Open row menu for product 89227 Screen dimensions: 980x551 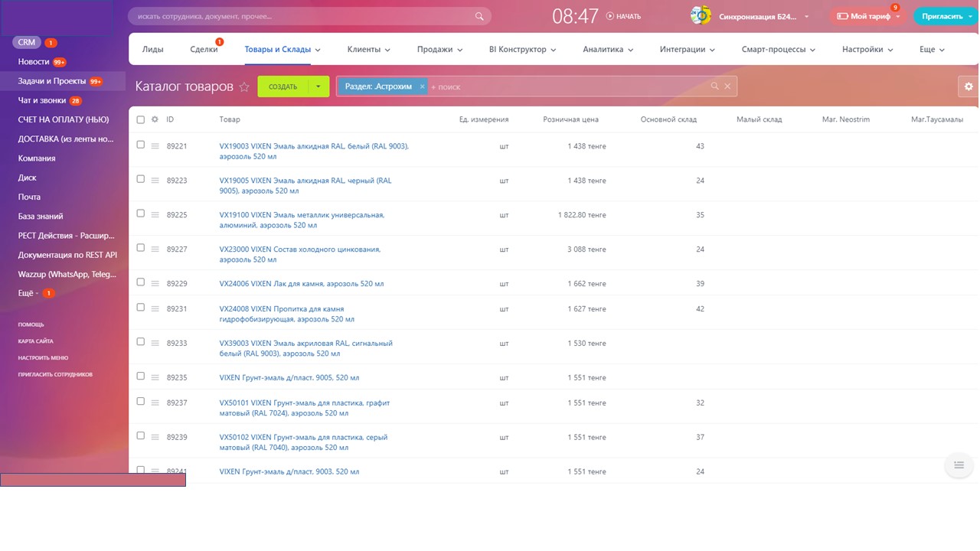click(155, 249)
